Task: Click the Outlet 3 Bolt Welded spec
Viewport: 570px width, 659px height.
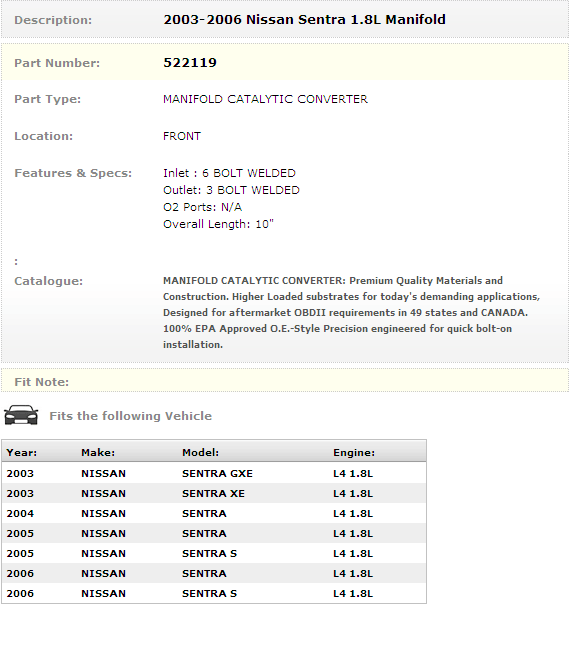Action: point(231,190)
